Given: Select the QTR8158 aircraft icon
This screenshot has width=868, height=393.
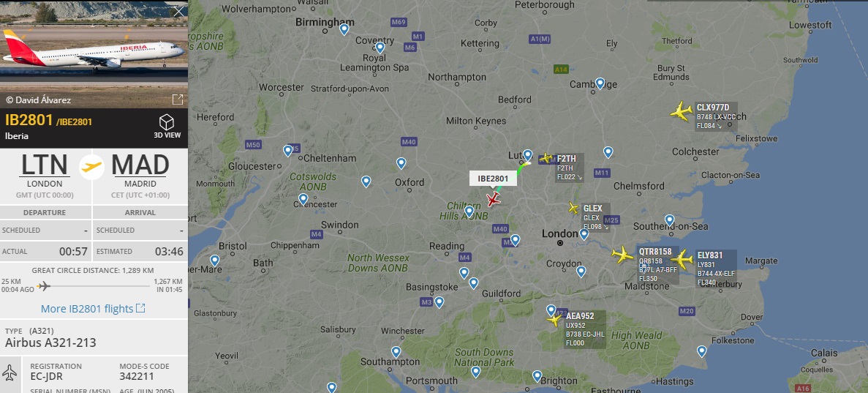Looking at the screenshot, I should [623, 255].
